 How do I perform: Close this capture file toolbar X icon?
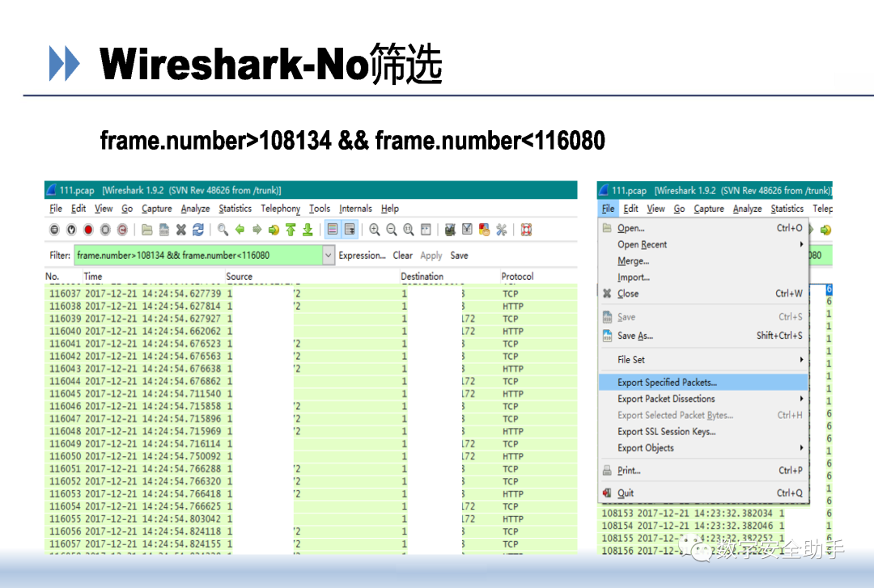(x=181, y=230)
